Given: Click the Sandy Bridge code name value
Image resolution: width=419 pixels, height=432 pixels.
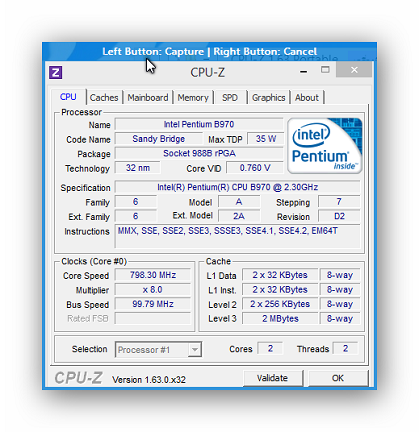Looking at the screenshot, I should tap(159, 139).
